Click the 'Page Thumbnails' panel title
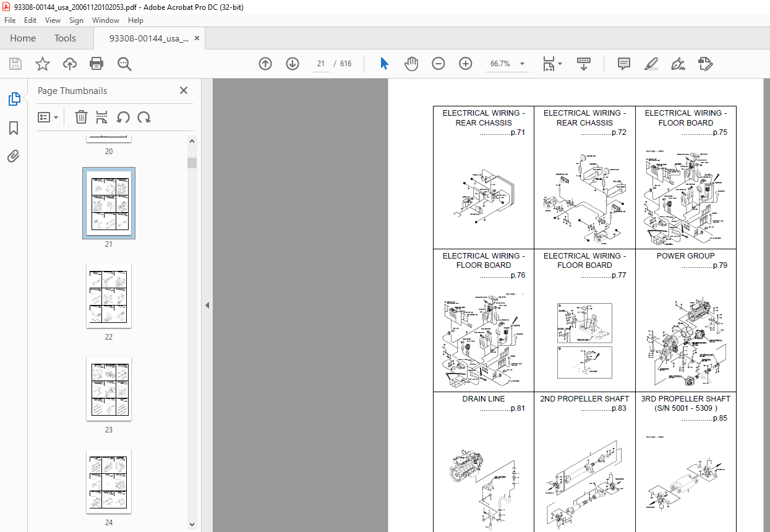This screenshot has width=770, height=532. tap(72, 90)
